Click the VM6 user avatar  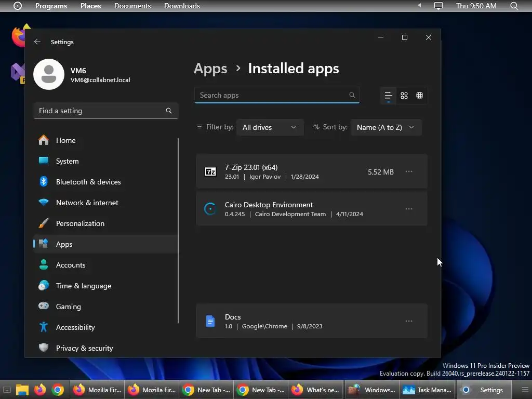[49, 74]
